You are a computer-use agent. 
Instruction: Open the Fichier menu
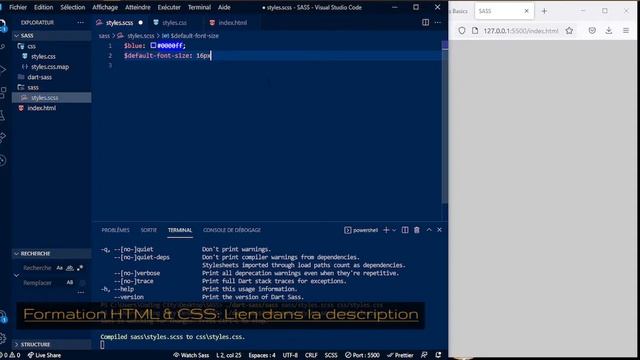click(x=18, y=7)
